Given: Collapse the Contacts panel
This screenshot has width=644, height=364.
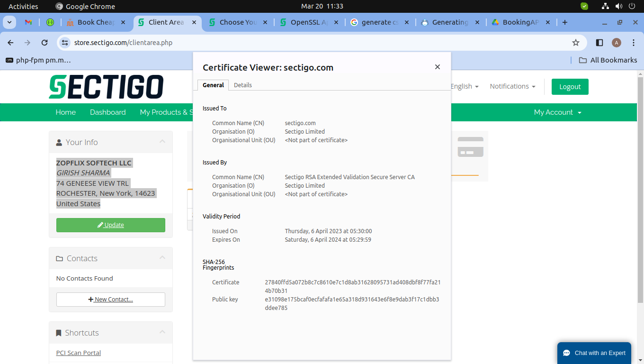Looking at the screenshot, I should point(162,258).
